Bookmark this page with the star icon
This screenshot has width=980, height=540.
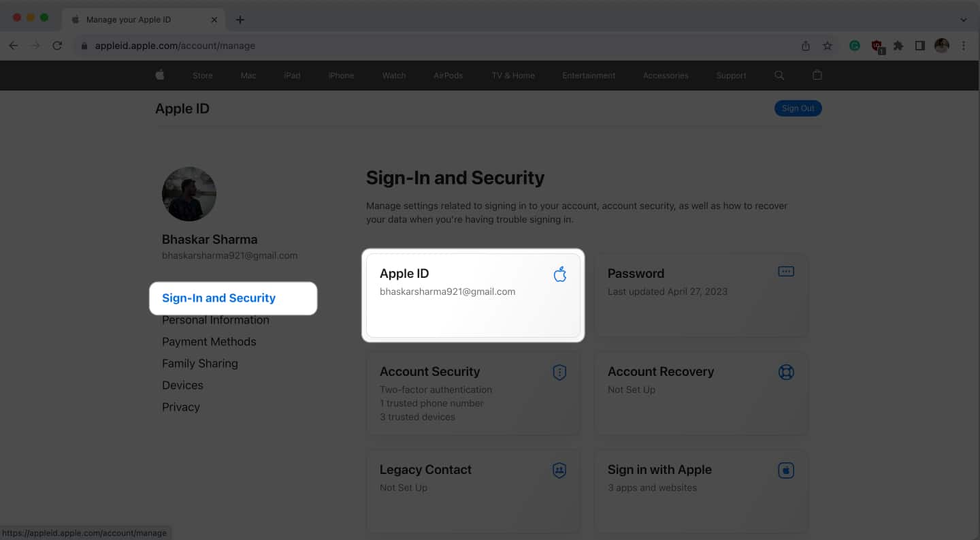point(828,46)
